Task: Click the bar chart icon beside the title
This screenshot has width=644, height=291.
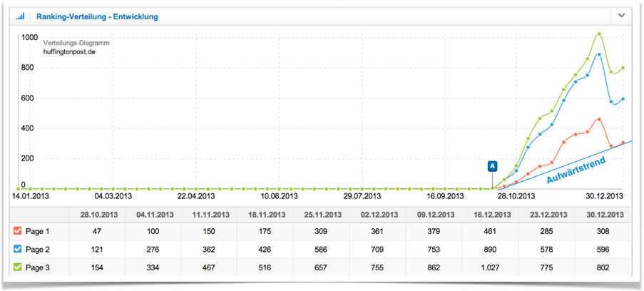Action: (20, 16)
